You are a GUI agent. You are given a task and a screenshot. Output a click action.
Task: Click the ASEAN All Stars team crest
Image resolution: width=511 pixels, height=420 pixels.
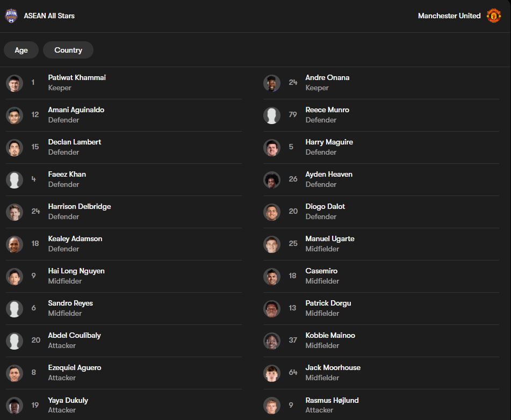point(11,16)
